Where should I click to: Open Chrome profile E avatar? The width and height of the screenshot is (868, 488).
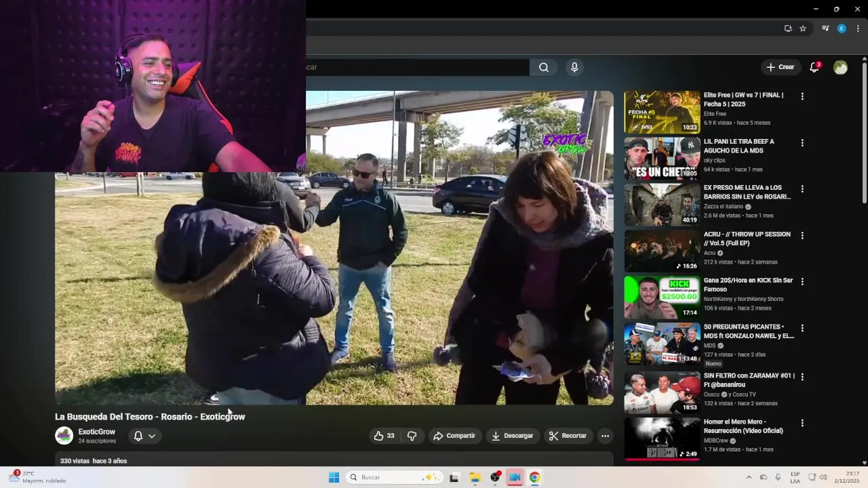click(x=842, y=28)
